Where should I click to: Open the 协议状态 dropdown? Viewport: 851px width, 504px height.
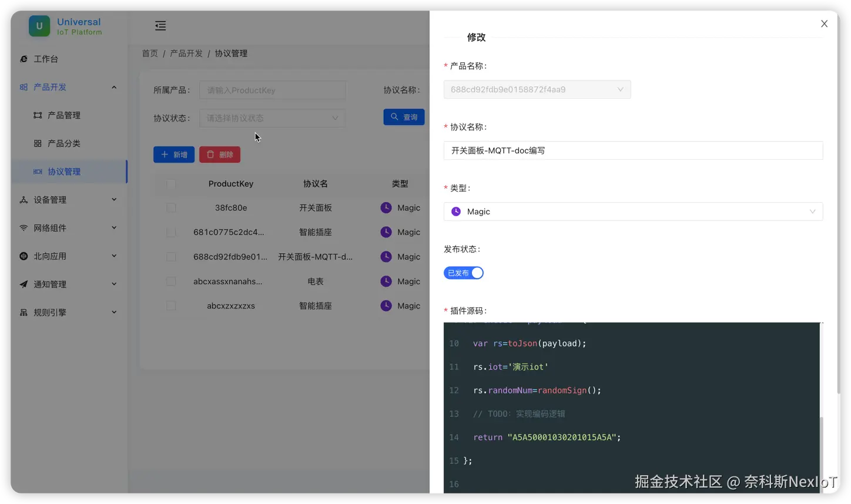click(x=272, y=117)
